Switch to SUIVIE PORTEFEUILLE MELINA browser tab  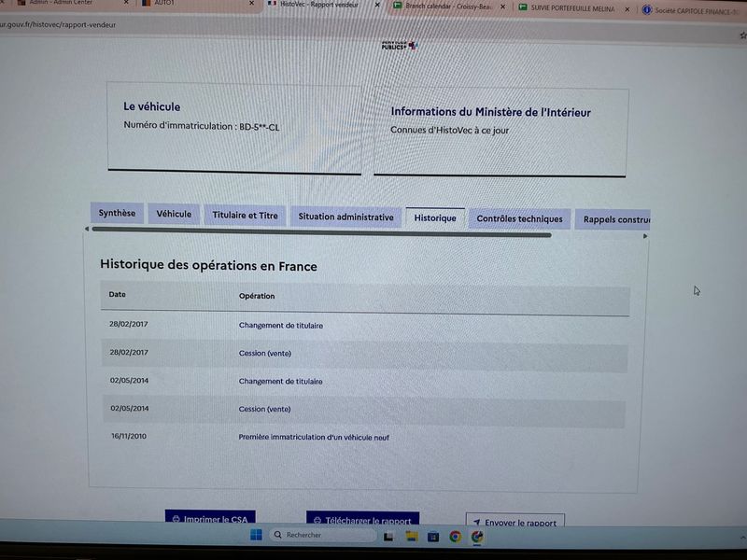[572, 8]
